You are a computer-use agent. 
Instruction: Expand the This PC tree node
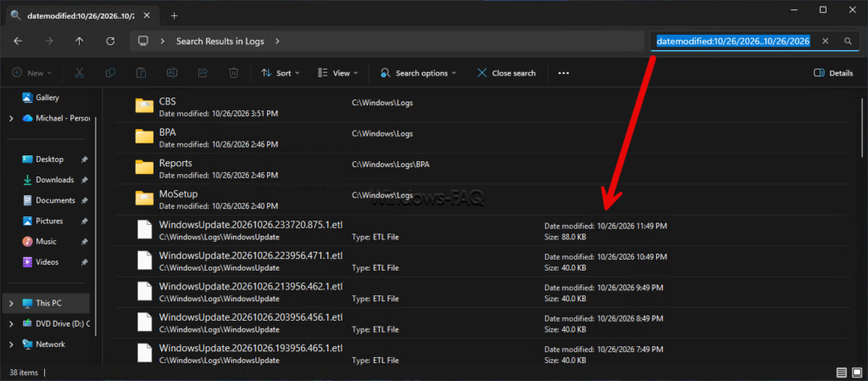tap(11, 303)
